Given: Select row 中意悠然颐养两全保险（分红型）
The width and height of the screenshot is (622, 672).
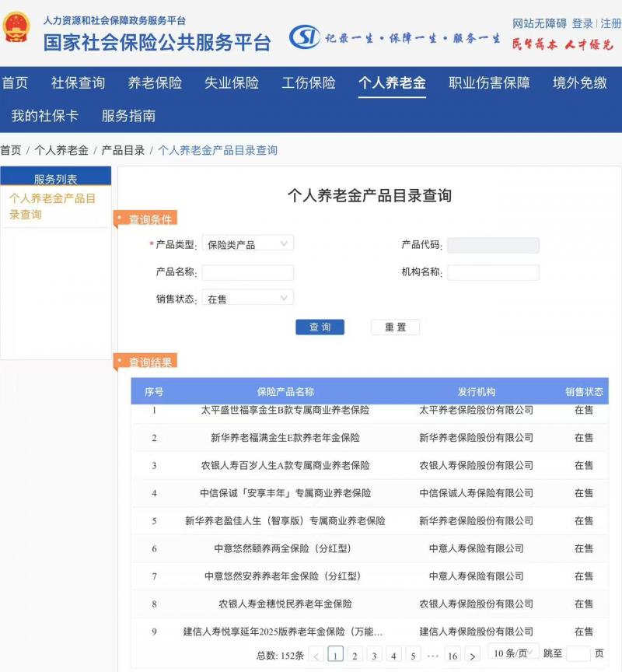Looking at the screenshot, I should (369, 548).
